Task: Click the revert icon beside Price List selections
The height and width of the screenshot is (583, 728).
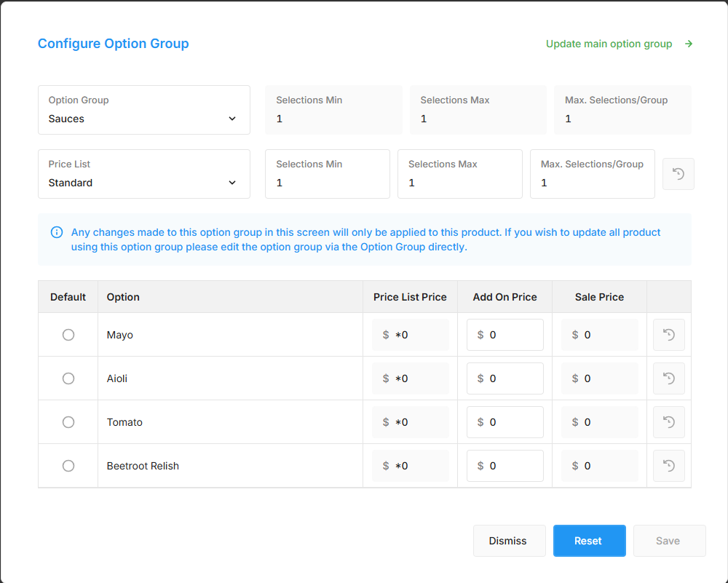Action: 678,174
